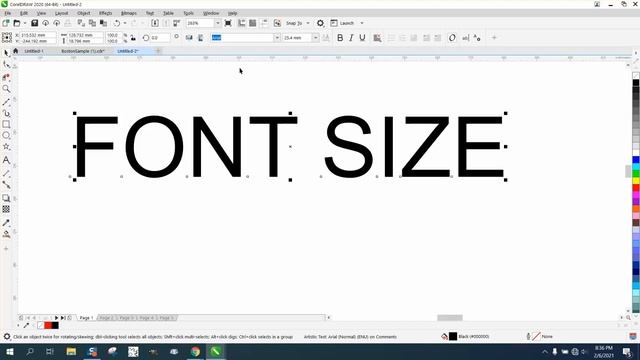Open the Undo history dropdown arrow

[125, 23]
